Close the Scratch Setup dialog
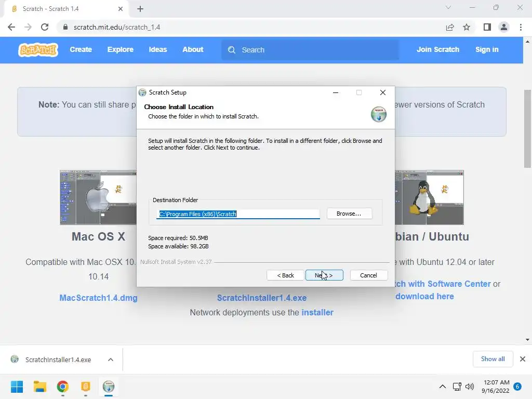This screenshot has width=532, height=399. pyautogui.click(x=383, y=92)
